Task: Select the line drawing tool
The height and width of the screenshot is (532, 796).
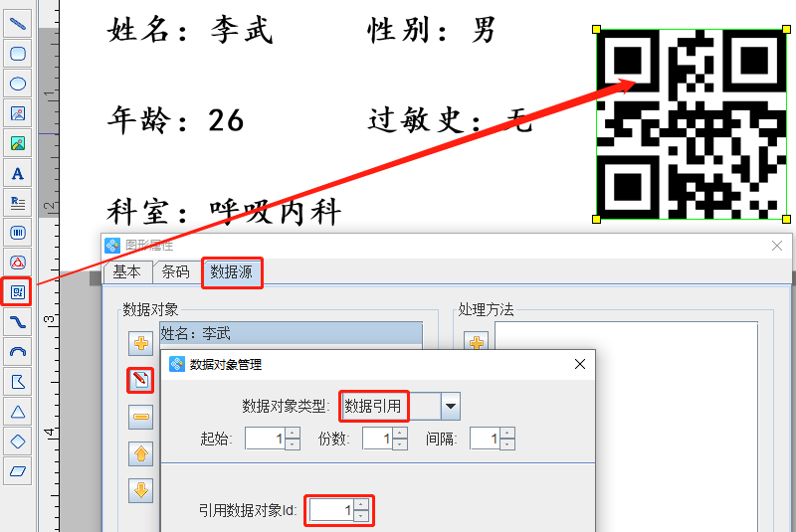Action: coord(18,24)
